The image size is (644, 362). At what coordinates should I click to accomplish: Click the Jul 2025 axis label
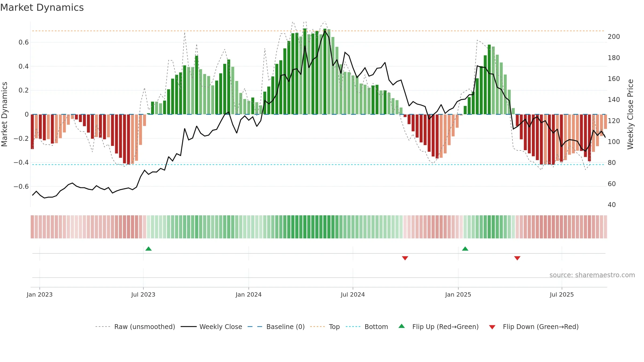pos(562,294)
